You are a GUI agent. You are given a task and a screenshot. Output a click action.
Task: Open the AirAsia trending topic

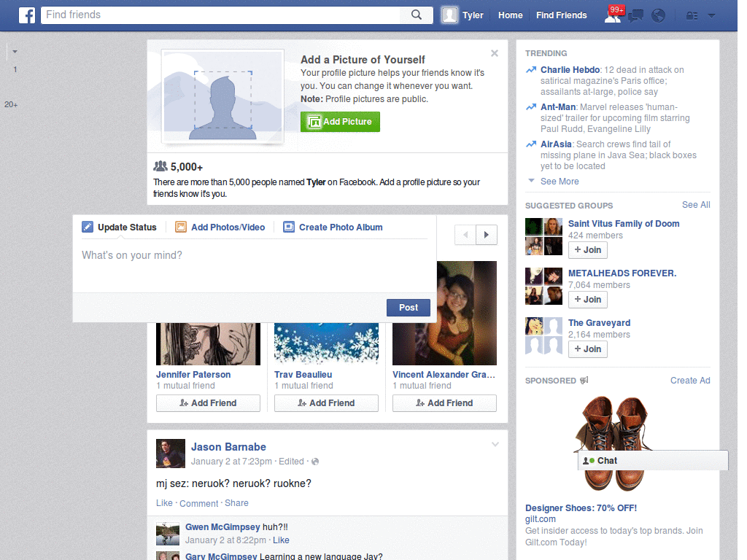click(556, 144)
